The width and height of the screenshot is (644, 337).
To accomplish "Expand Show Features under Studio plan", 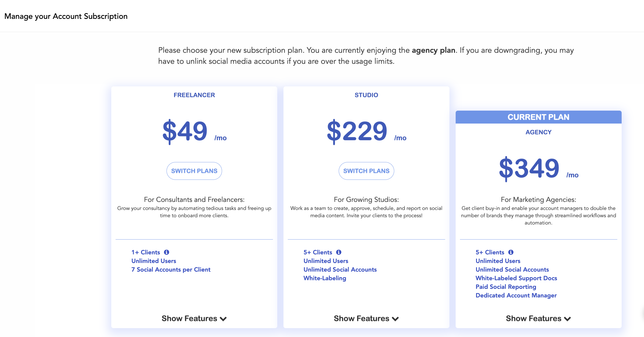I will (366, 318).
